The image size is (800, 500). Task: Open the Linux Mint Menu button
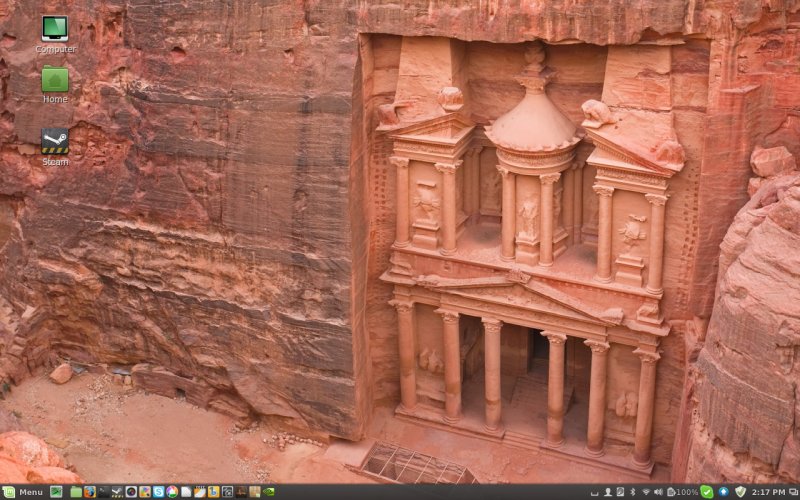23,492
